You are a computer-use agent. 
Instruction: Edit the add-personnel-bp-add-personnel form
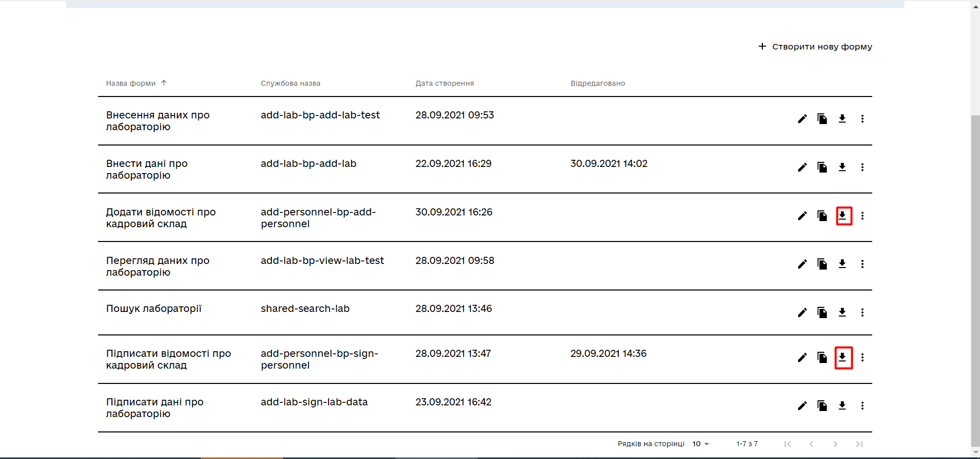[x=802, y=216]
